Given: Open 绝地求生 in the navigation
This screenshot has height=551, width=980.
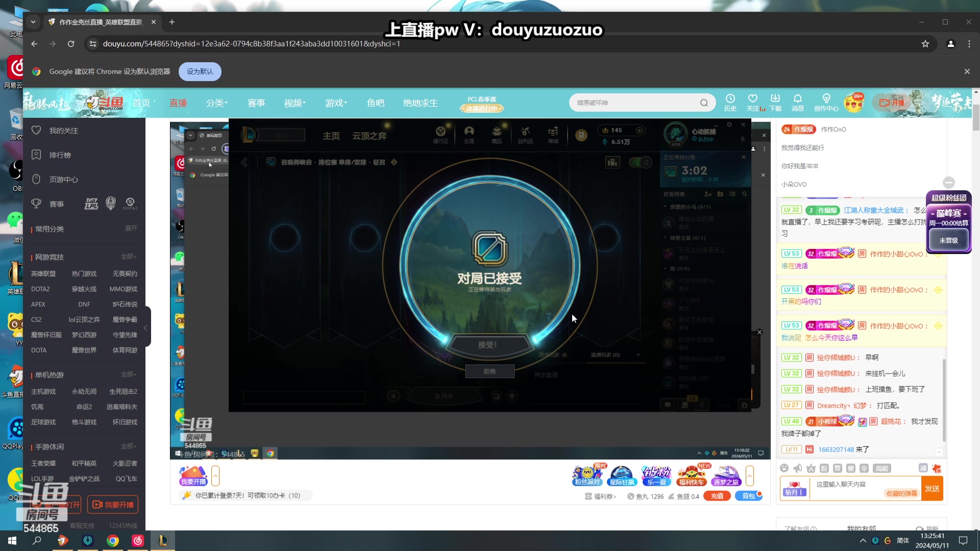Looking at the screenshot, I should [x=420, y=103].
